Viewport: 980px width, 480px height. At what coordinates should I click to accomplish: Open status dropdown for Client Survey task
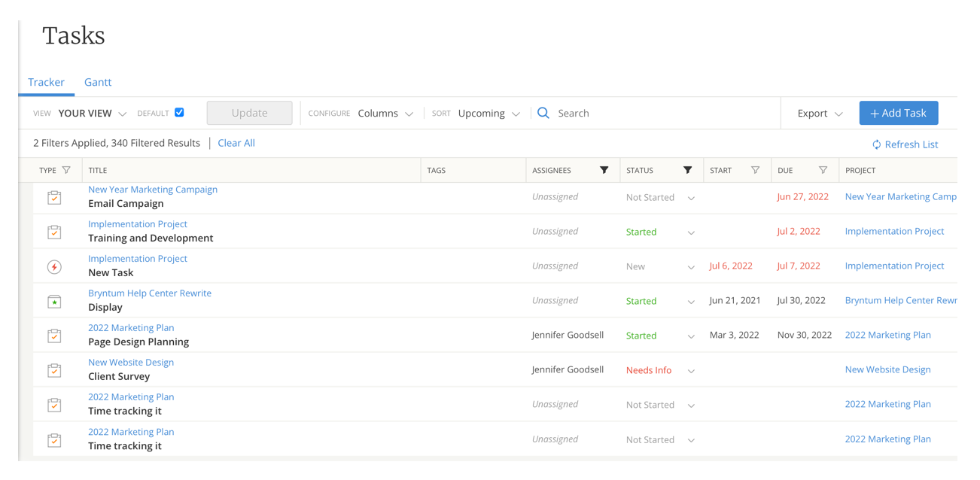click(691, 371)
